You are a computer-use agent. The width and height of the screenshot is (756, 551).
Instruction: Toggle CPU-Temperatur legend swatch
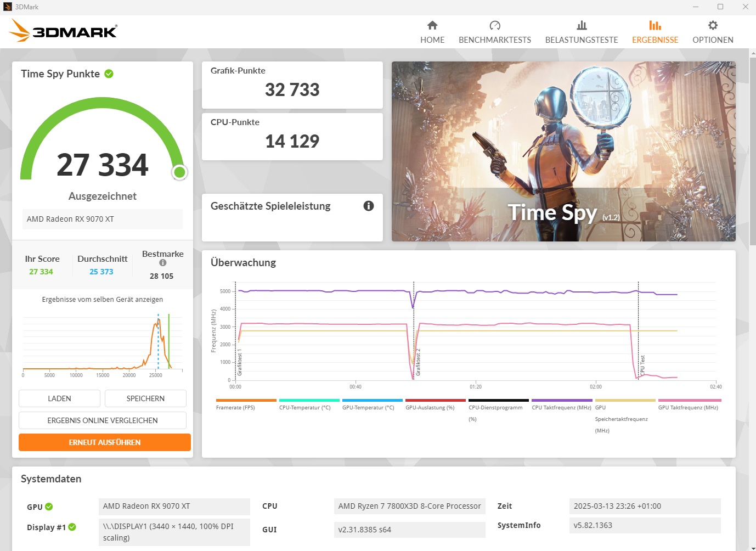pos(309,401)
